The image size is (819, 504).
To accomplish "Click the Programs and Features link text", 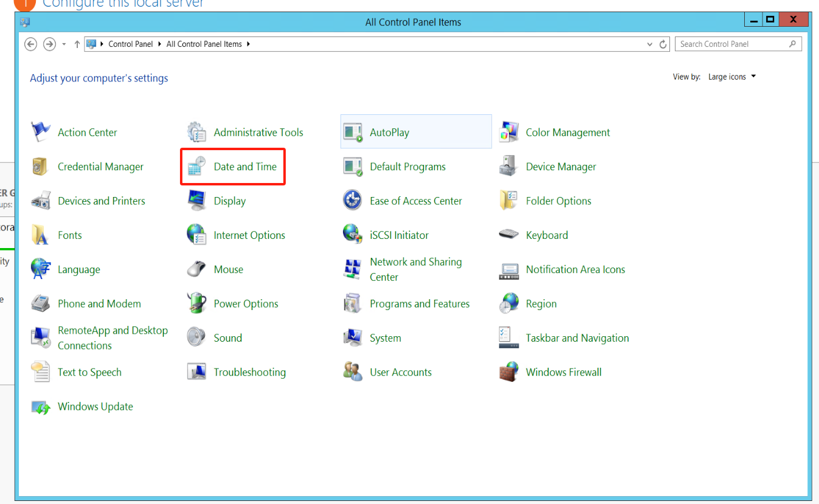I will (420, 303).
